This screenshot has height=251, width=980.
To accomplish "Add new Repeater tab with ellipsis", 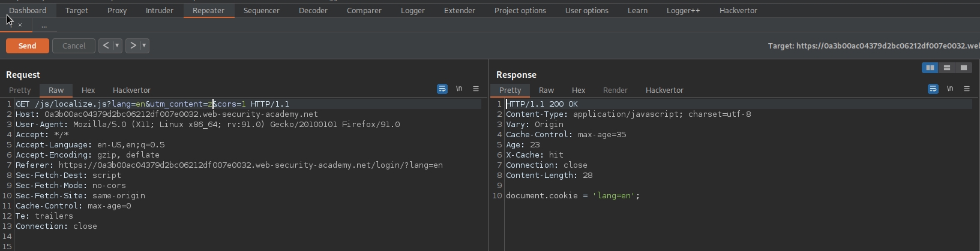I will pos(44,25).
